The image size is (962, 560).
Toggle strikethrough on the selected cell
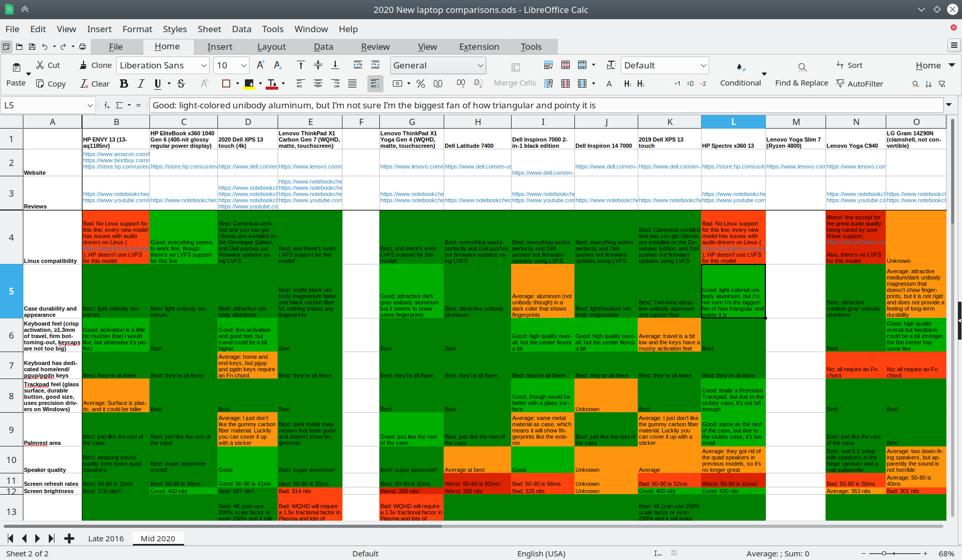click(x=181, y=83)
